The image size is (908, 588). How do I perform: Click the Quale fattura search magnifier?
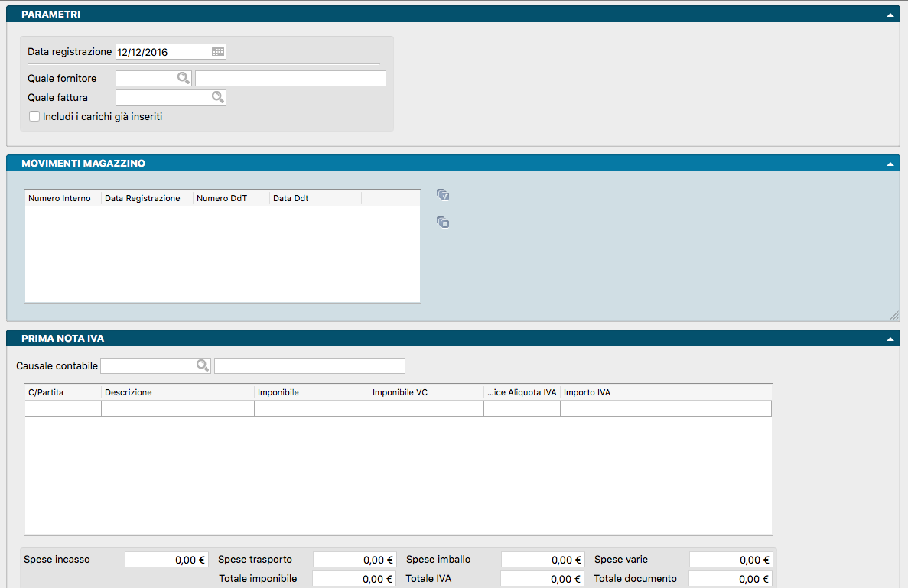pyautogui.click(x=218, y=97)
